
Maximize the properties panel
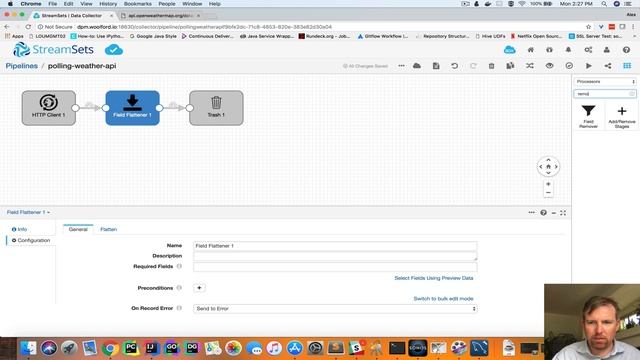pyautogui.click(x=563, y=213)
